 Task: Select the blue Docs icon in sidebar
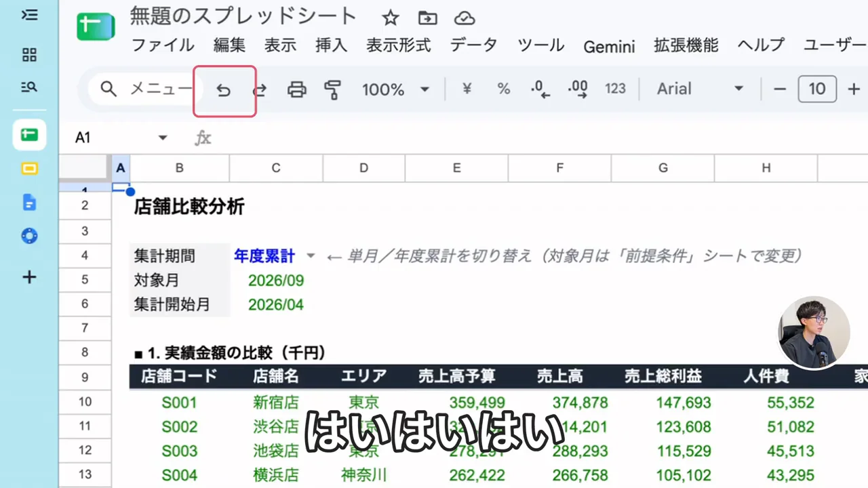(29, 202)
